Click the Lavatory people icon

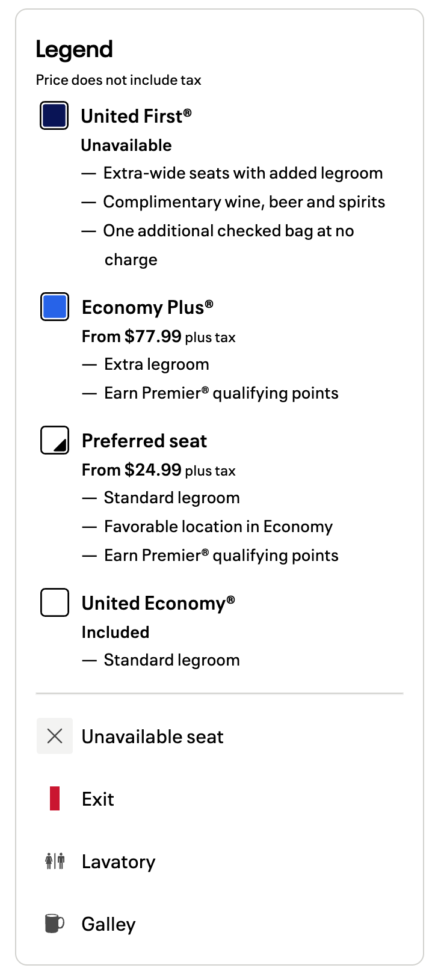click(x=55, y=861)
